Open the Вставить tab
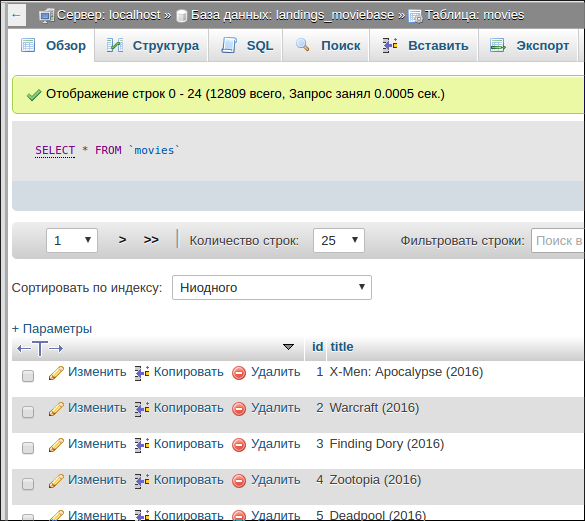The image size is (585, 521). pos(424,46)
